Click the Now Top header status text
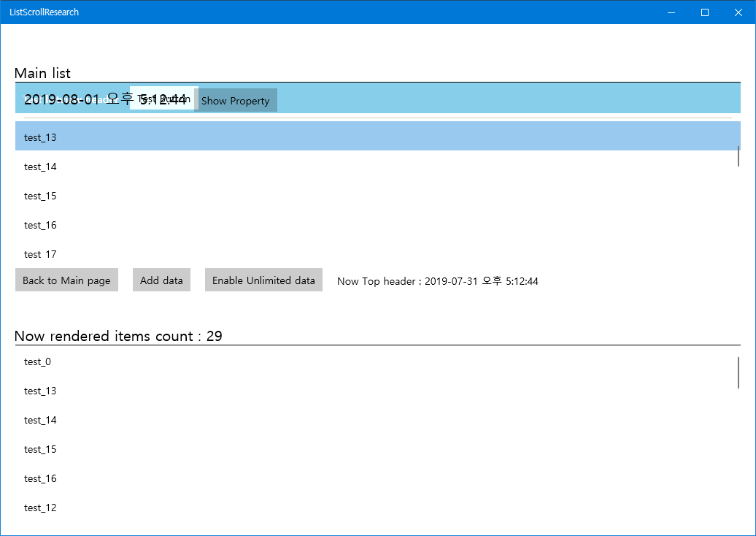This screenshot has height=536, width=756. [x=437, y=280]
